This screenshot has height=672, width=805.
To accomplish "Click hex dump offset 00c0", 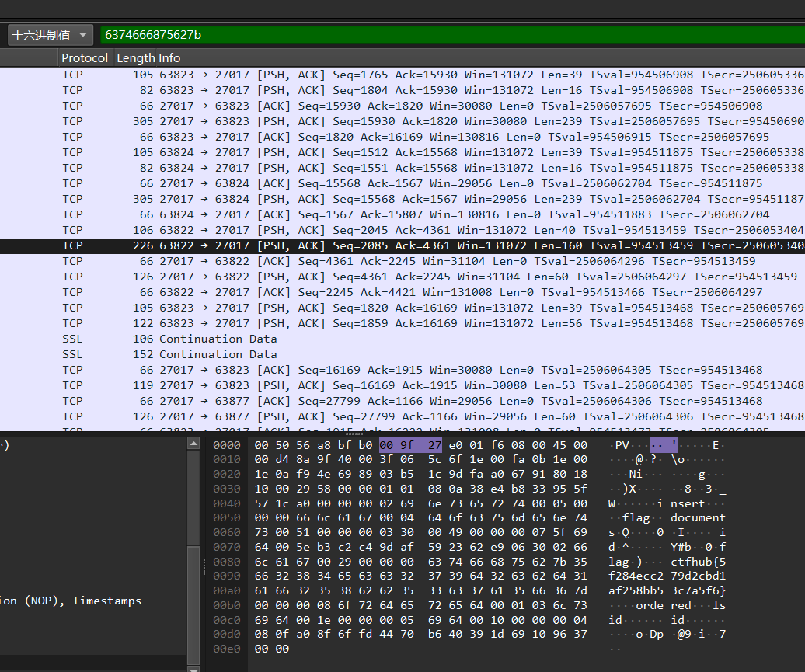I will coord(226,620).
